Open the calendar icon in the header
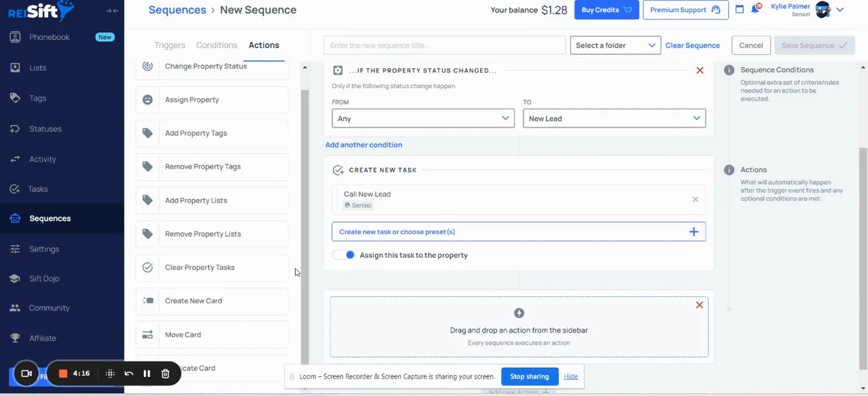 (x=740, y=9)
